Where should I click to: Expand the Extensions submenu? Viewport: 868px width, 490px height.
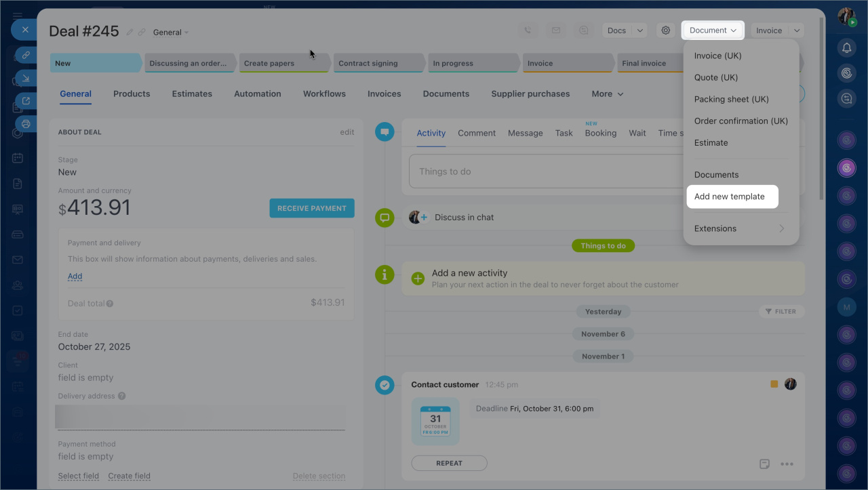741,228
